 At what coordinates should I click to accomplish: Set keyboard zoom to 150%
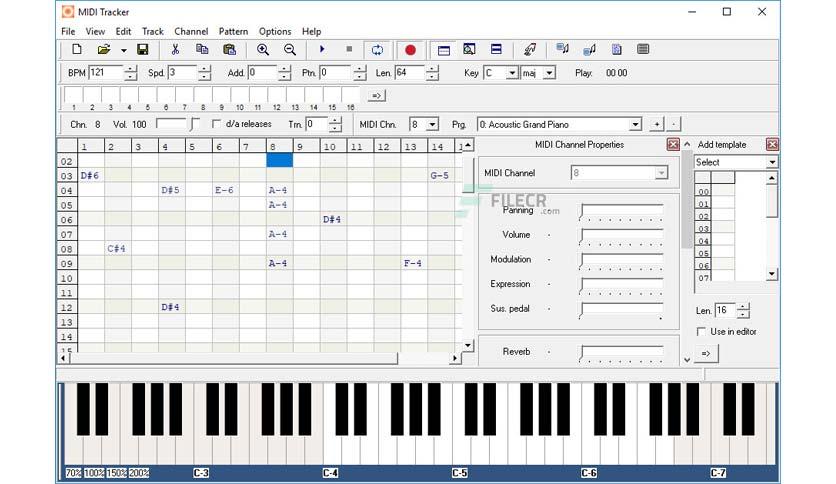(117, 473)
